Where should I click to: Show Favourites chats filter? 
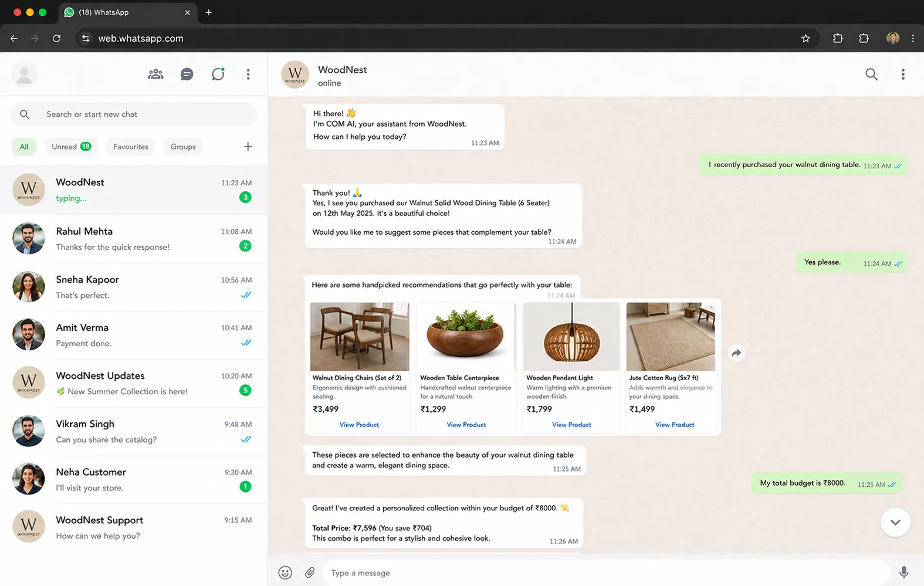131,147
